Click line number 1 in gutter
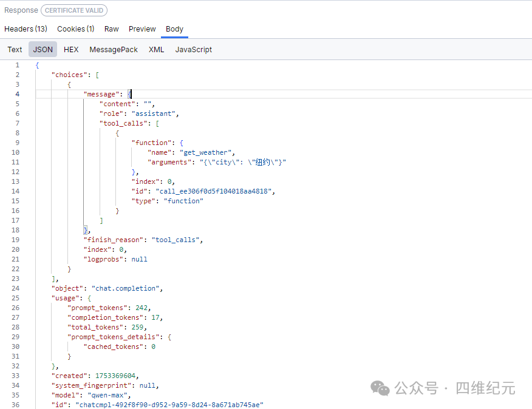532x409 pixels. coord(17,65)
